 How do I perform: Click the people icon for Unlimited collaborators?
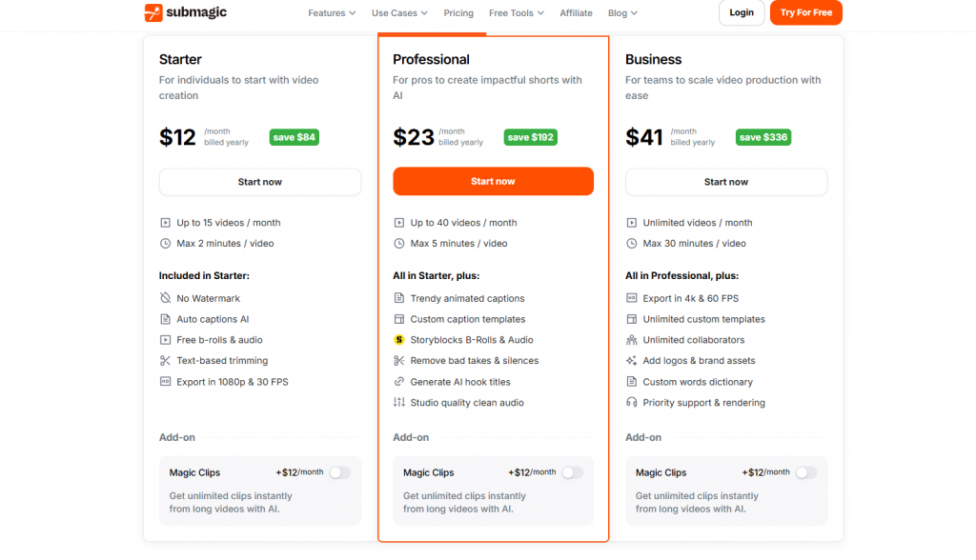pos(631,340)
